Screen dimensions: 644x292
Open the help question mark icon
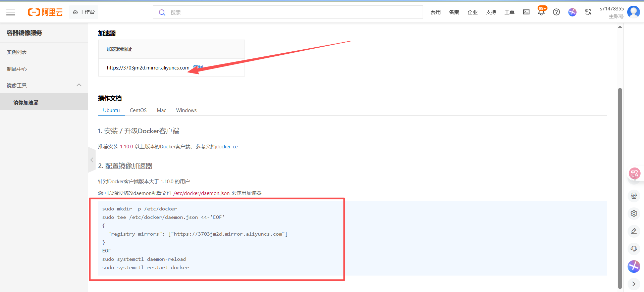[556, 12]
